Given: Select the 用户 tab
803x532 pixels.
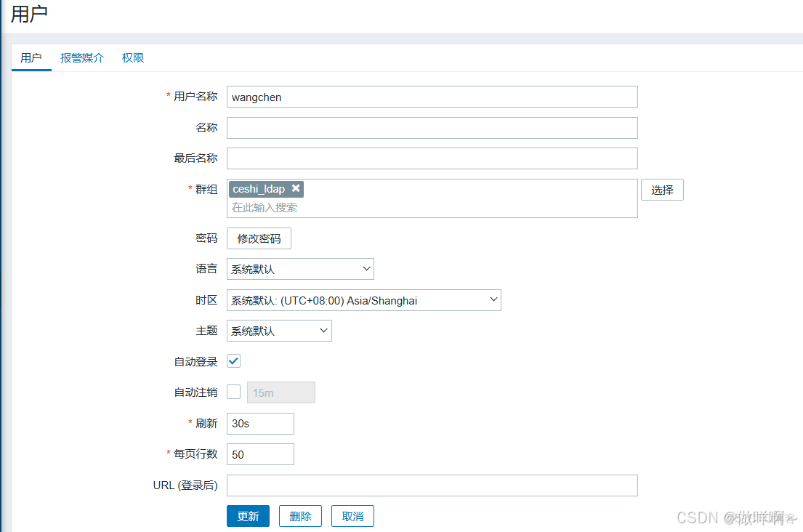Looking at the screenshot, I should (31, 57).
